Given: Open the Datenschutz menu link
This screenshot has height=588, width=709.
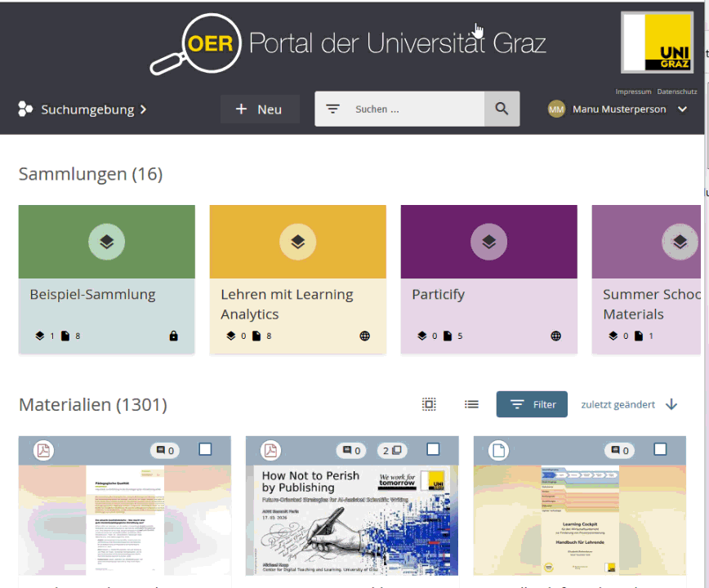Looking at the screenshot, I should pyautogui.click(x=676, y=91).
